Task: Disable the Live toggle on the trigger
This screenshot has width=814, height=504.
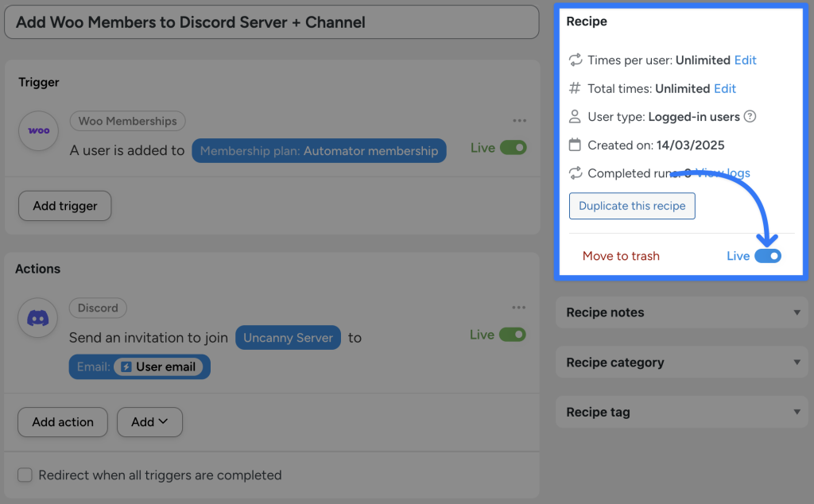Action: click(x=514, y=147)
